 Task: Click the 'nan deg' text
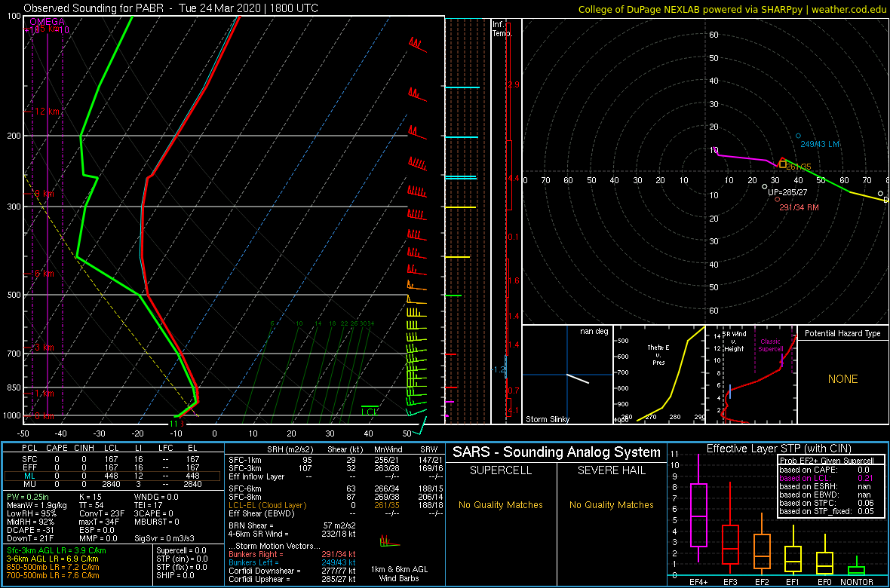coord(594,331)
